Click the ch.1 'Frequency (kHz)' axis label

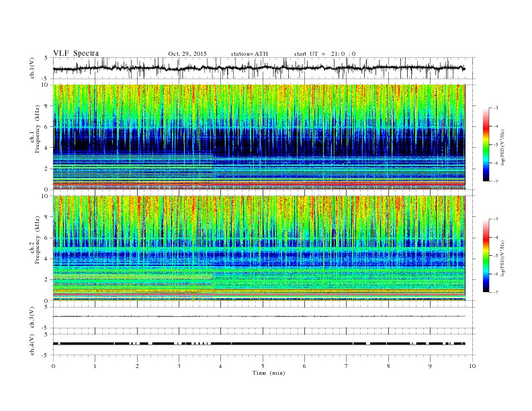(x=38, y=129)
